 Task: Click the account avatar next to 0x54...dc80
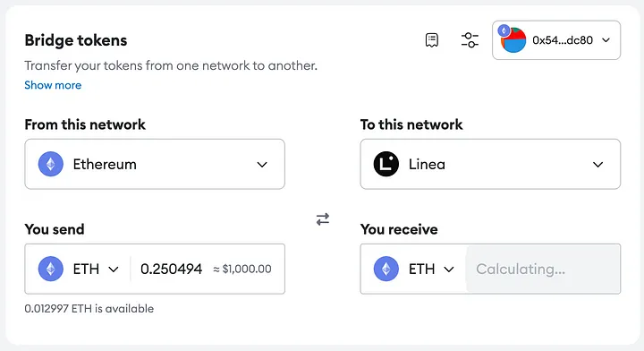pyautogui.click(x=512, y=39)
